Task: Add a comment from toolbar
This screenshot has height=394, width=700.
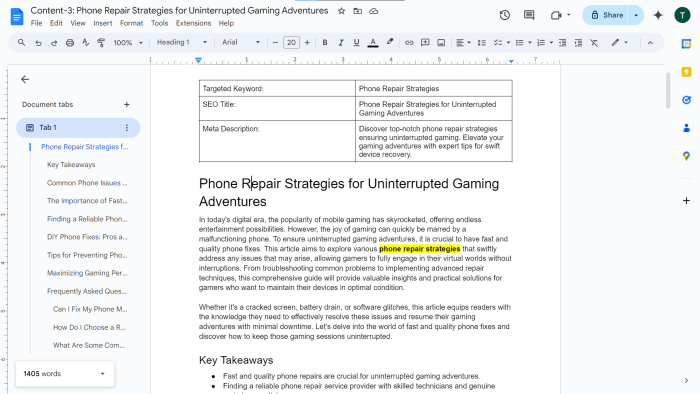Action: pyautogui.click(x=425, y=42)
